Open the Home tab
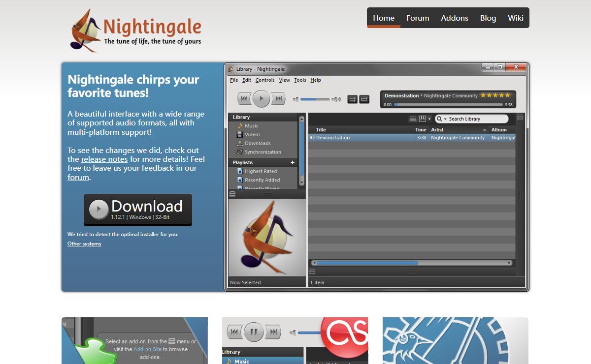The image size is (591, 364). point(384,18)
